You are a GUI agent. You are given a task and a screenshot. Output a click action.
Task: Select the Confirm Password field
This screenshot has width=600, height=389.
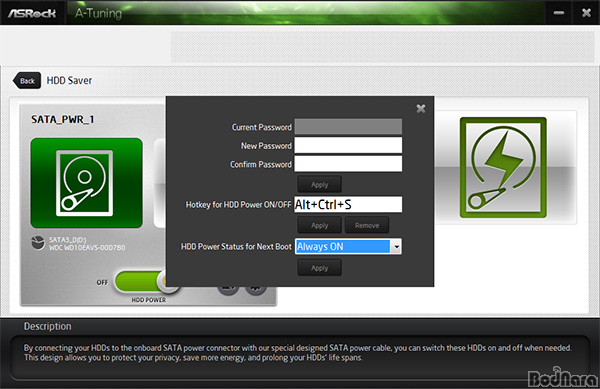[x=348, y=164]
